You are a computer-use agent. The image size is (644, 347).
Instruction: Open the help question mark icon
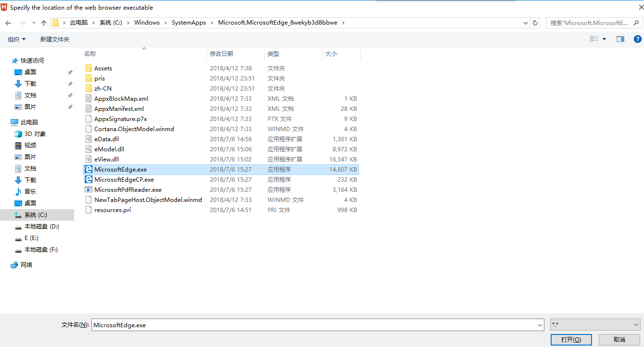[x=637, y=39]
